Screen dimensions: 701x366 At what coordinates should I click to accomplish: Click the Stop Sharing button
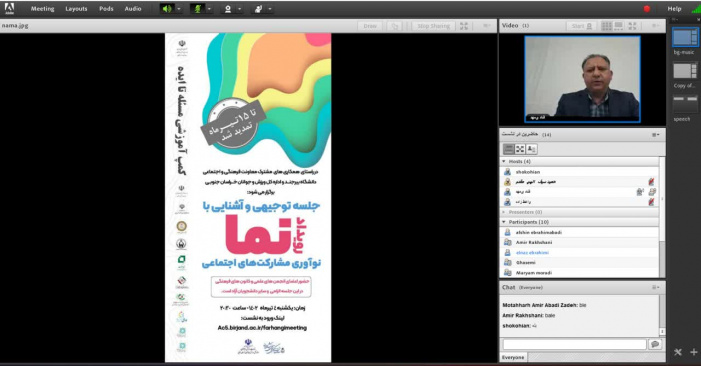[x=433, y=26]
